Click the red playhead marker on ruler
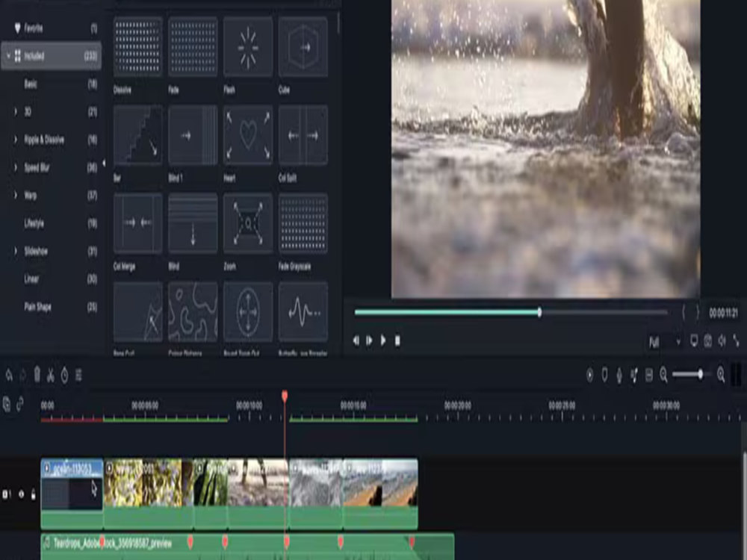The width and height of the screenshot is (747, 560). click(285, 396)
